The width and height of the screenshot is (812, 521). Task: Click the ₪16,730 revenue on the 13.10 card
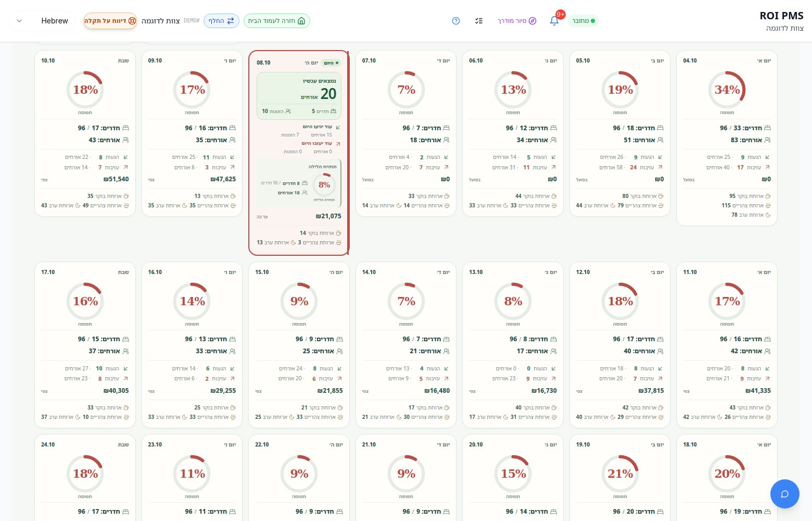pyautogui.click(x=544, y=391)
